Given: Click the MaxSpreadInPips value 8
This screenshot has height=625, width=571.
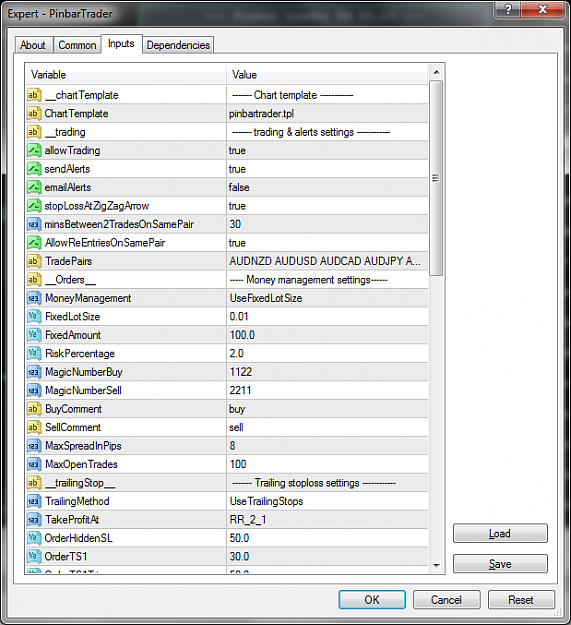Looking at the screenshot, I should click(x=232, y=446).
